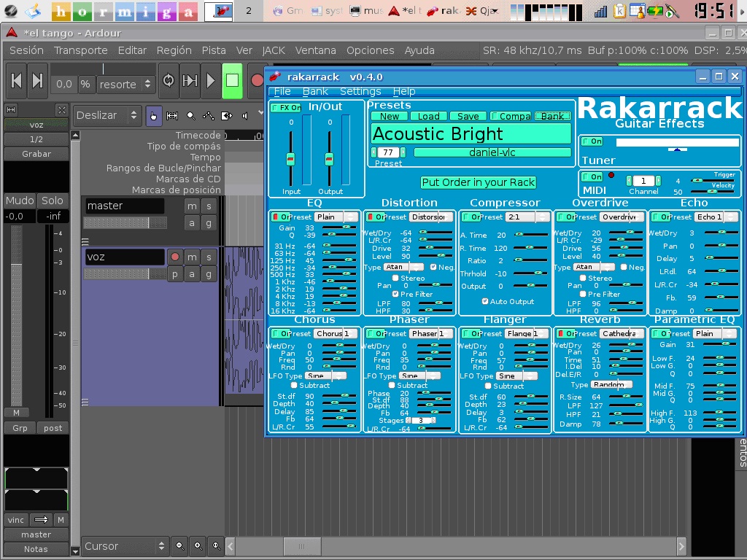Screen dimensions: 747x560
Task: Toggle the FX On button in Rakarrack
Action: 286,108
